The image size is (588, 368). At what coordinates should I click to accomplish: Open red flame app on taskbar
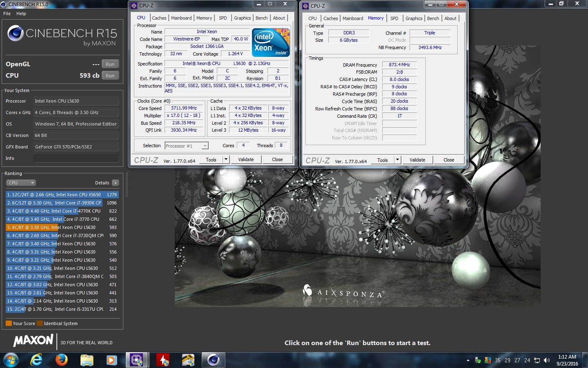pos(164,360)
